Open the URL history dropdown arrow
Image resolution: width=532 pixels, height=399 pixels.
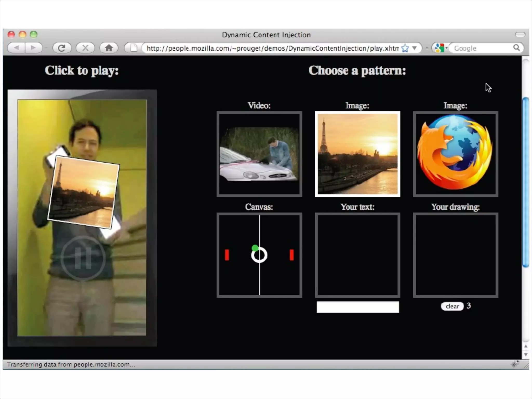(x=415, y=48)
